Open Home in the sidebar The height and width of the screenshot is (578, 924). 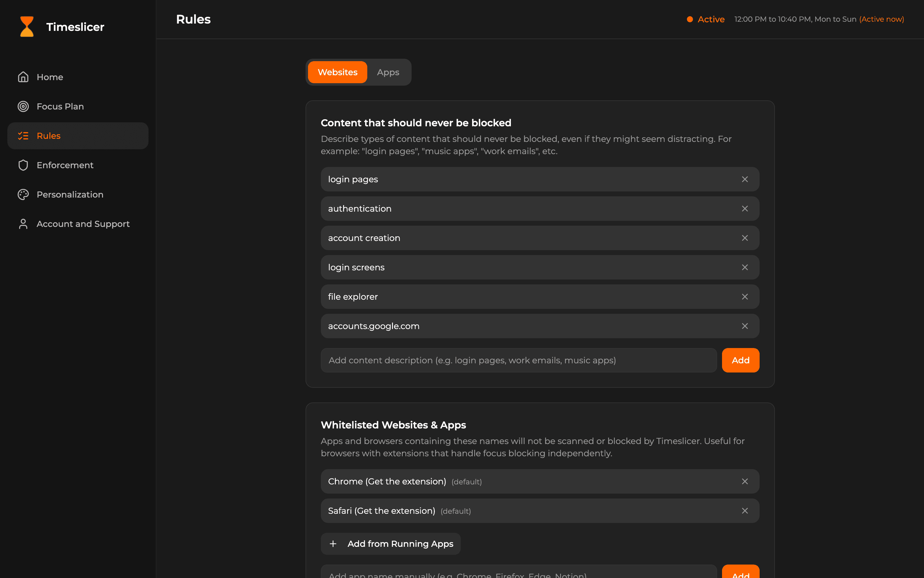[78, 77]
